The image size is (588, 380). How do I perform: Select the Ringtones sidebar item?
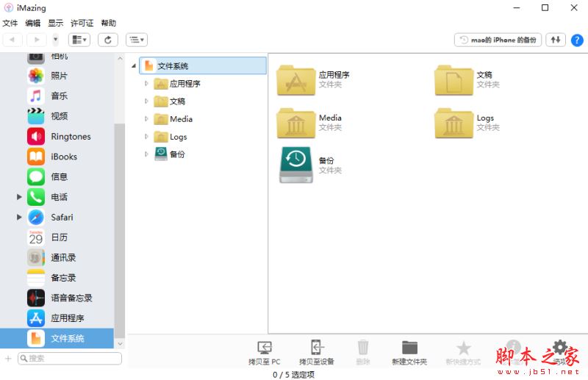coord(57,137)
